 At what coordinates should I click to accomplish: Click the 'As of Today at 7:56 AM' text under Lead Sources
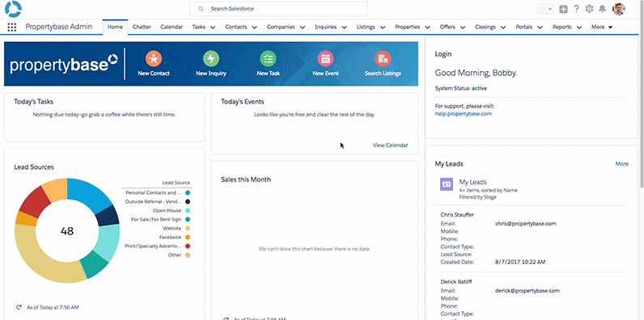click(53, 307)
